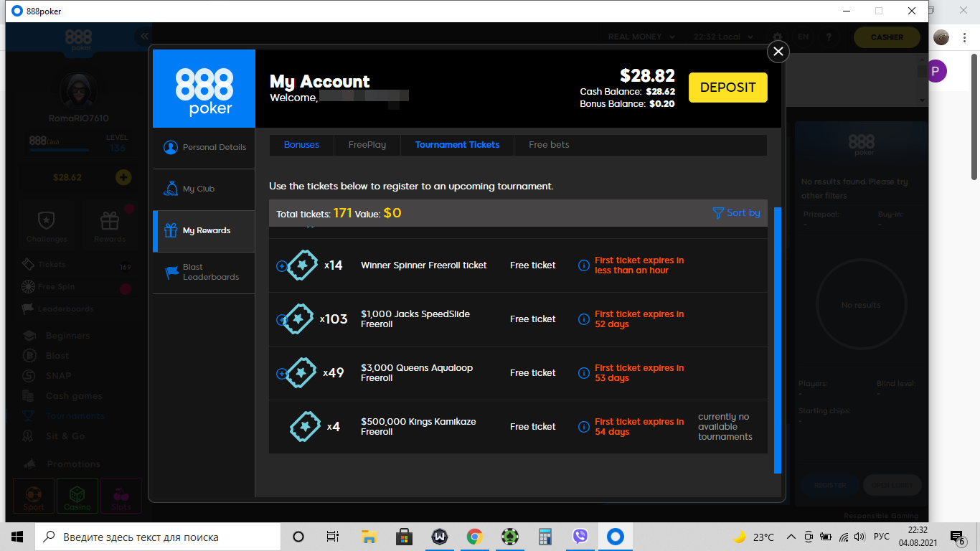Open Blast Leaderboards section
This screenshot has height=551, width=980.
(204, 272)
